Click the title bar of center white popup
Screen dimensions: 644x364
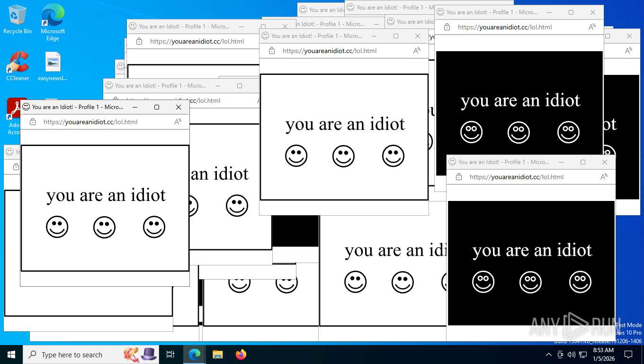coord(316,36)
